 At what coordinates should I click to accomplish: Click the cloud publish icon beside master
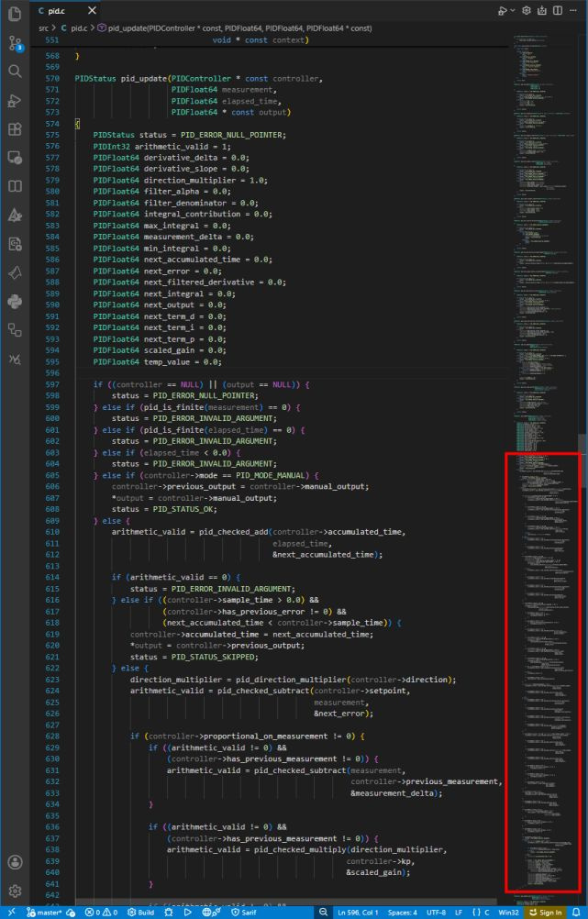[x=71, y=912]
